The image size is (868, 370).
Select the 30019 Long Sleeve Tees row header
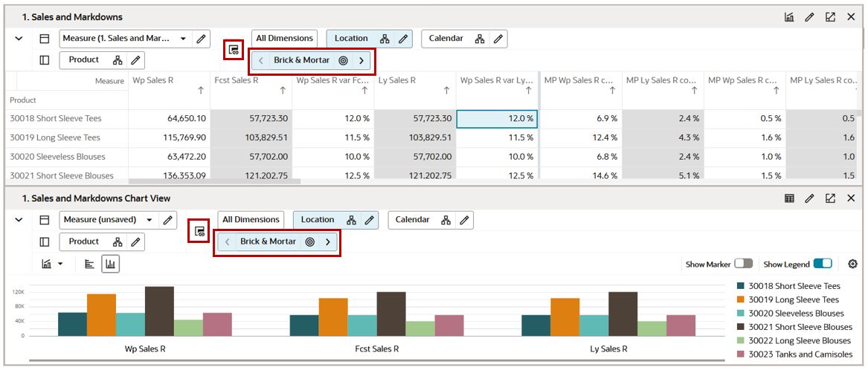pyautogui.click(x=68, y=137)
